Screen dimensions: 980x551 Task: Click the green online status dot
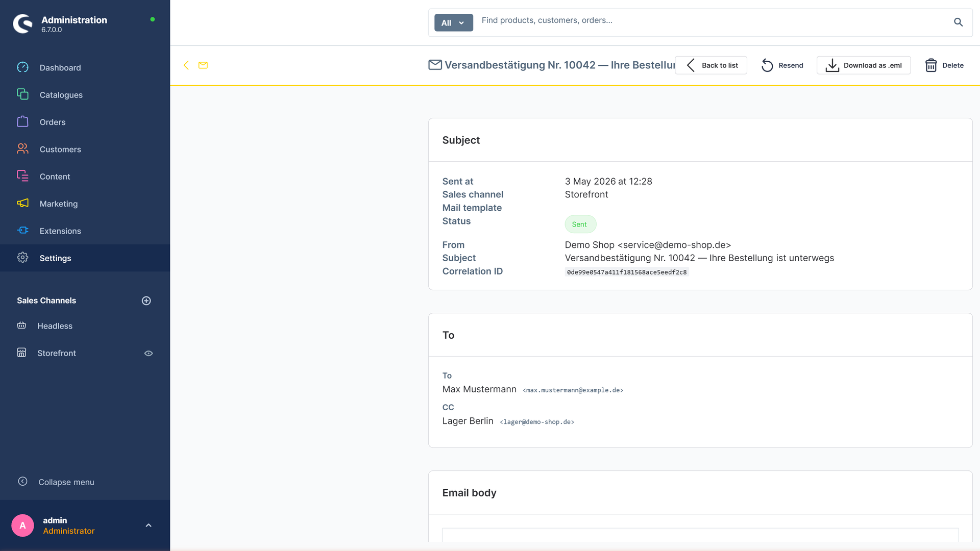click(153, 19)
